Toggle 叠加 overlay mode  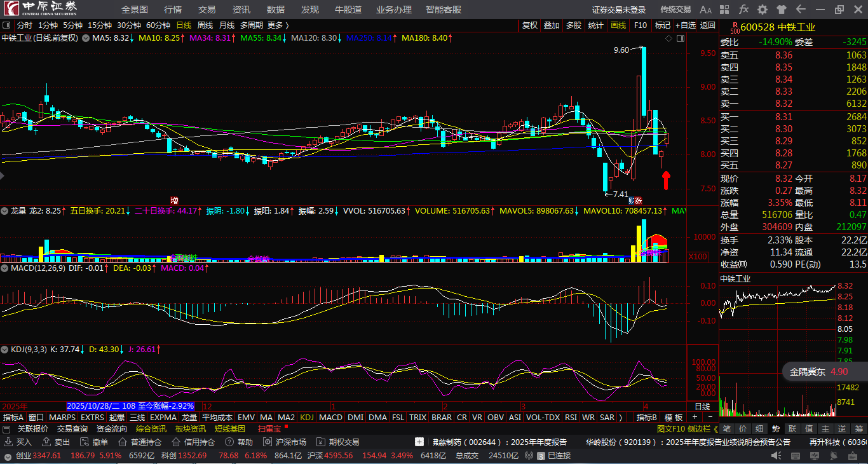click(x=552, y=25)
